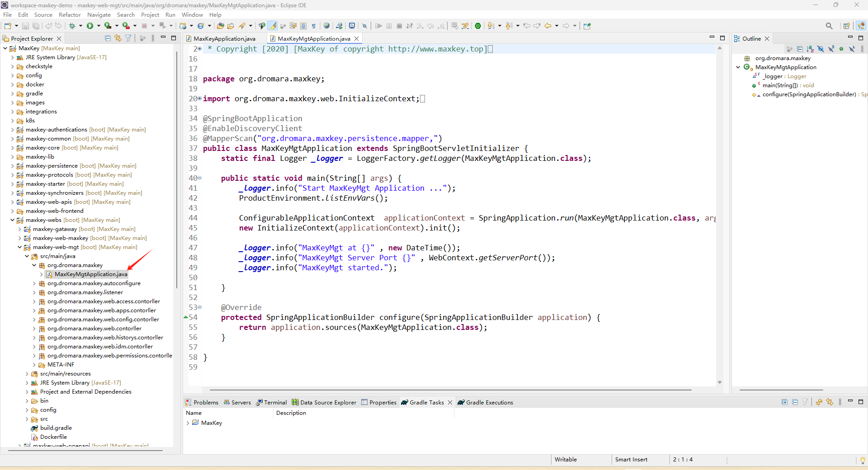868x470 pixels.
Task: Click the Open Perspective icon
Action: click(846, 26)
